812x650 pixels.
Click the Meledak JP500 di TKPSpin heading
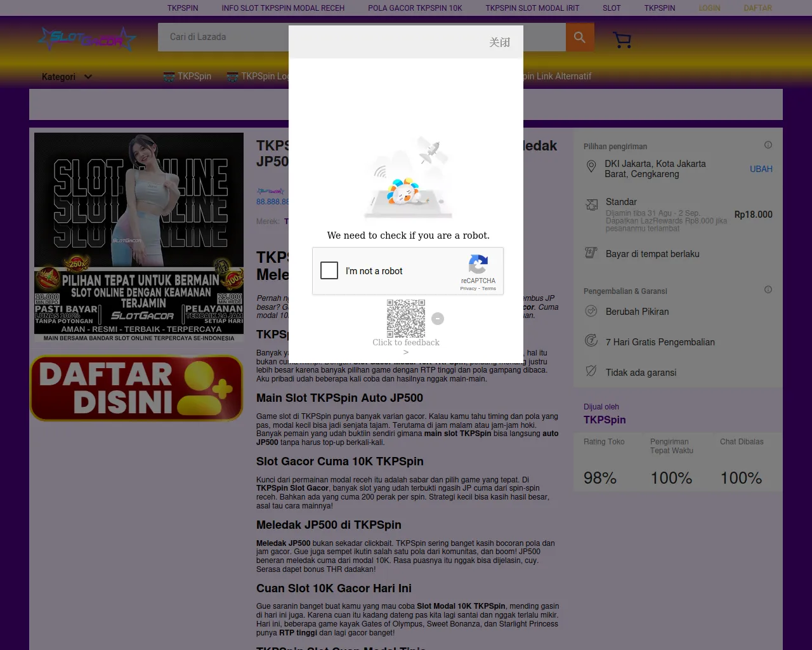[329, 525]
